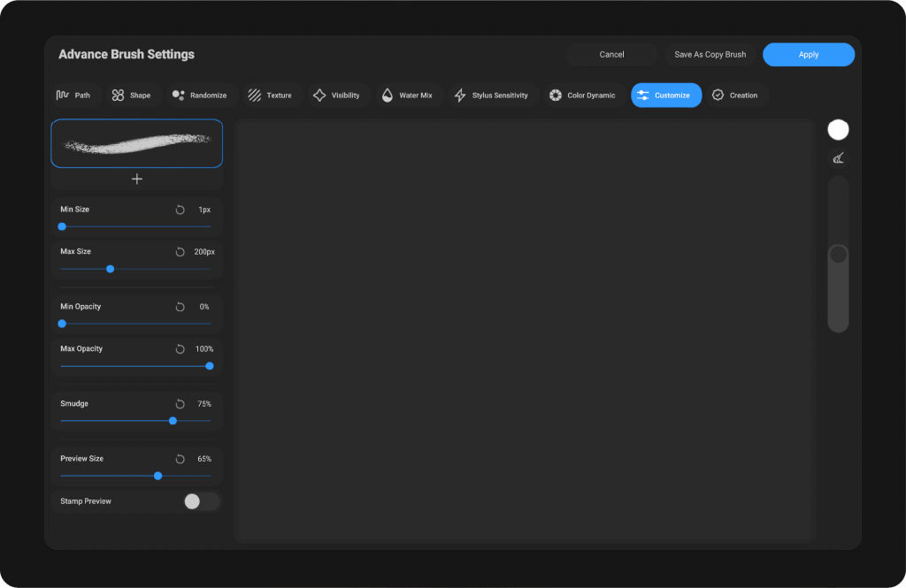This screenshot has height=588, width=906.
Task: Reset the Max Size value icon
Action: (180, 252)
